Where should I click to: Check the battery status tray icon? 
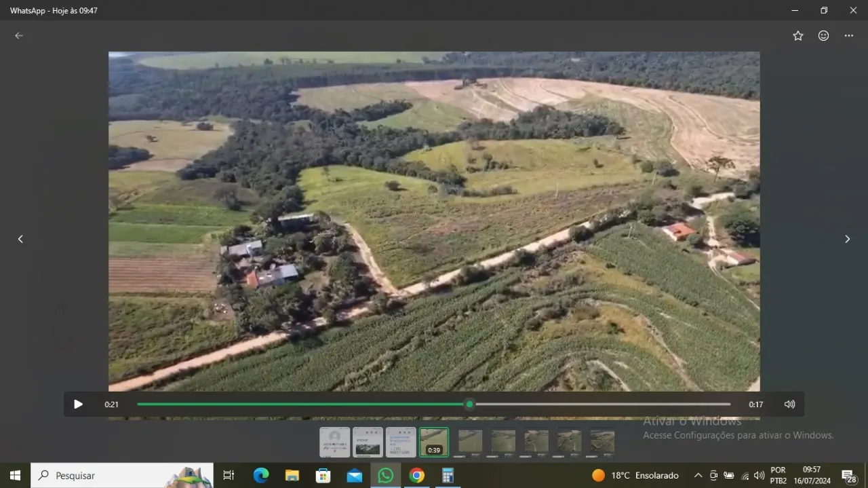pyautogui.click(x=729, y=476)
